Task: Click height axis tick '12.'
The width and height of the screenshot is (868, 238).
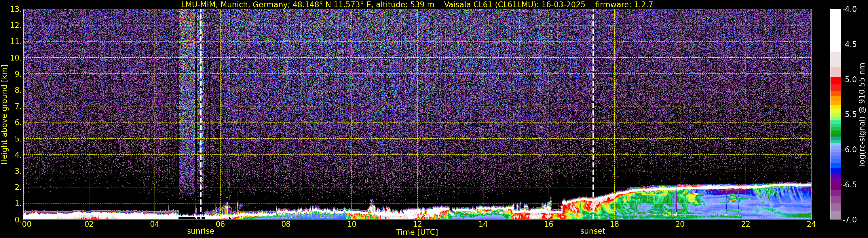Action: tap(16, 26)
